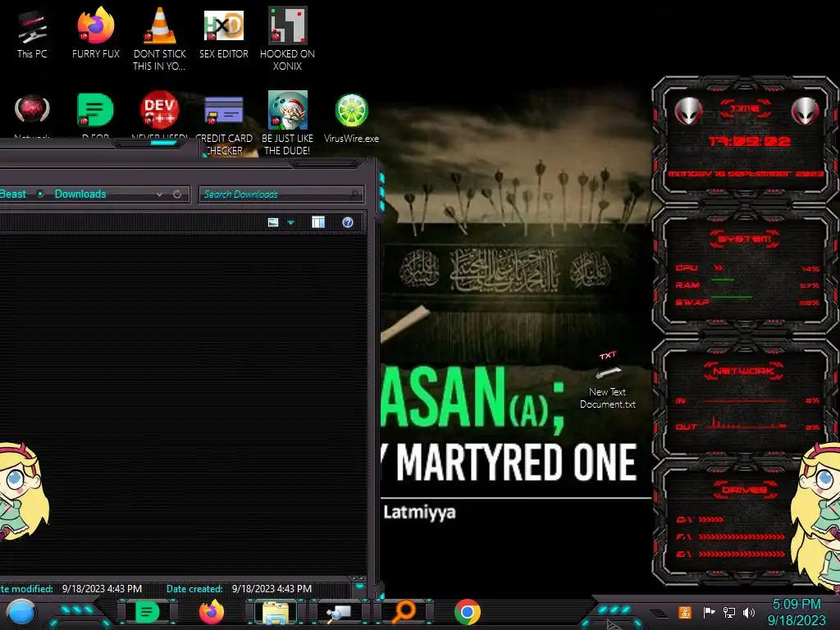840x630 pixels.
Task: Refresh the Downloads folder
Action: [x=177, y=194]
